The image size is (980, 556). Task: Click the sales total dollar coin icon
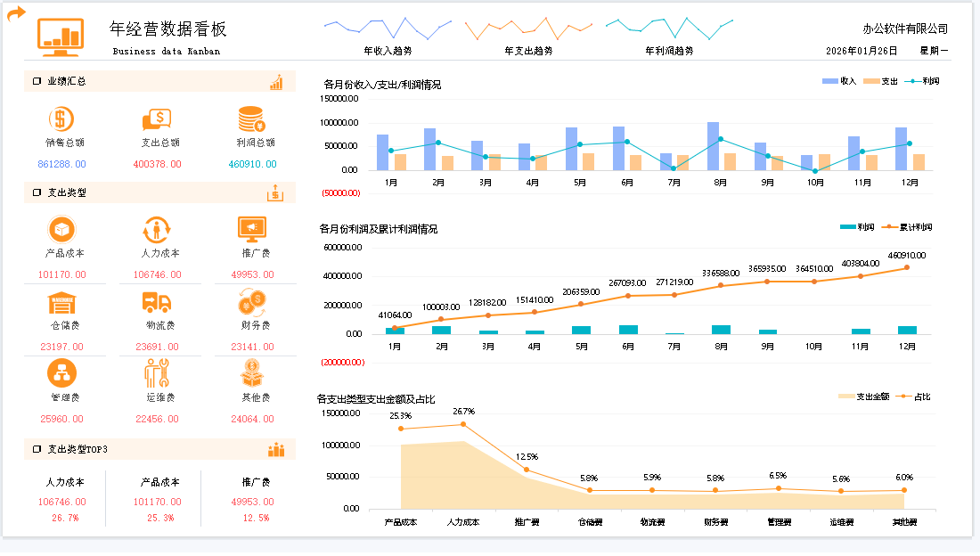pos(61,119)
